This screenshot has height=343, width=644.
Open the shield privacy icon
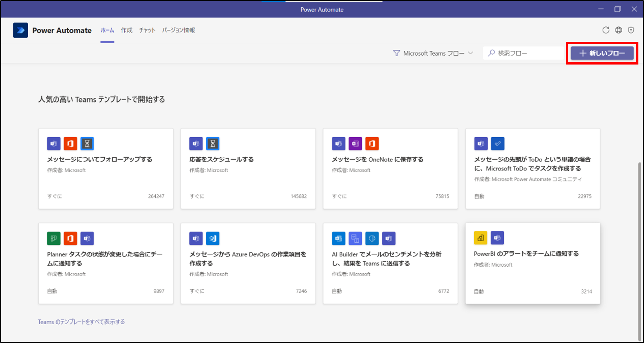(x=631, y=30)
